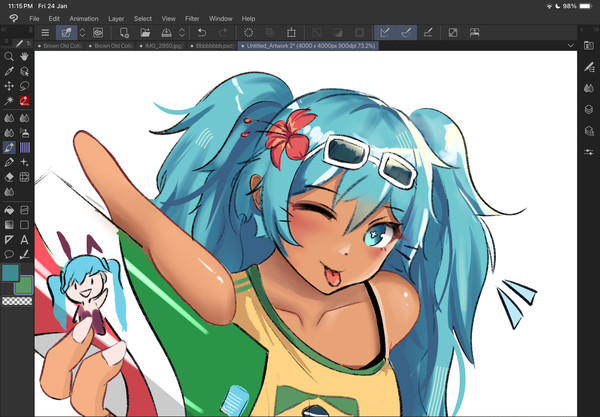
Task: Pick the green sub color swatch
Action: click(x=25, y=285)
